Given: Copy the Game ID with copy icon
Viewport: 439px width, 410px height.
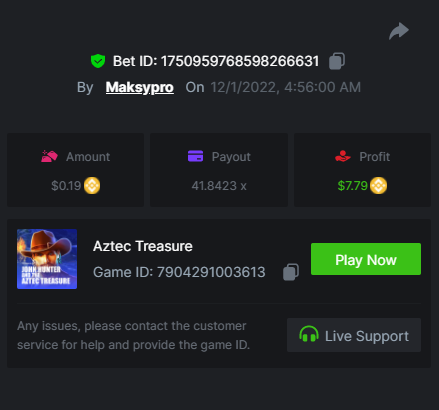Looking at the screenshot, I should tap(291, 272).
